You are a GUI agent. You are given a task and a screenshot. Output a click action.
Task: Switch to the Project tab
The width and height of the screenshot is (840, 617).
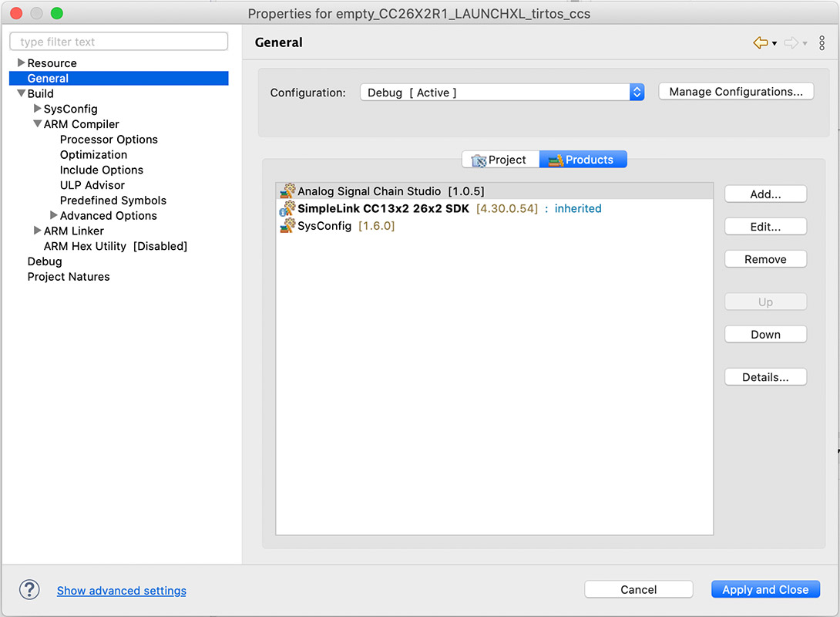[499, 160]
